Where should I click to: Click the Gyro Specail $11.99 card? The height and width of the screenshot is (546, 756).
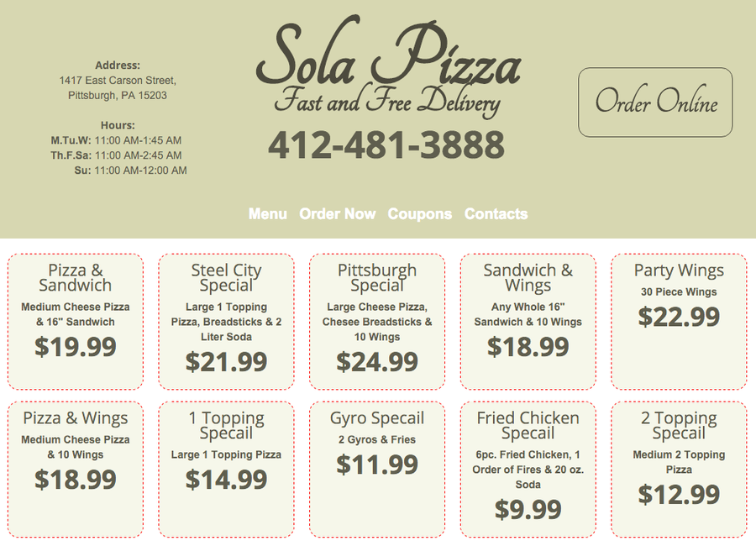coord(377,469)
